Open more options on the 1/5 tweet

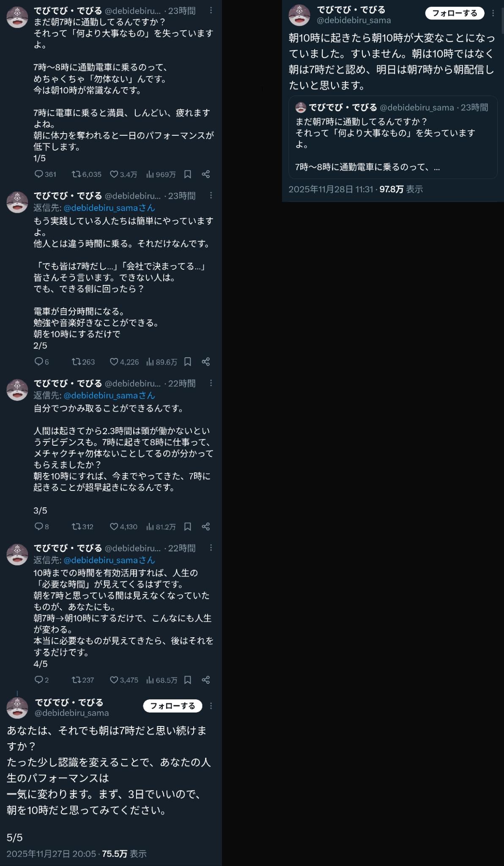pos(211,10)
